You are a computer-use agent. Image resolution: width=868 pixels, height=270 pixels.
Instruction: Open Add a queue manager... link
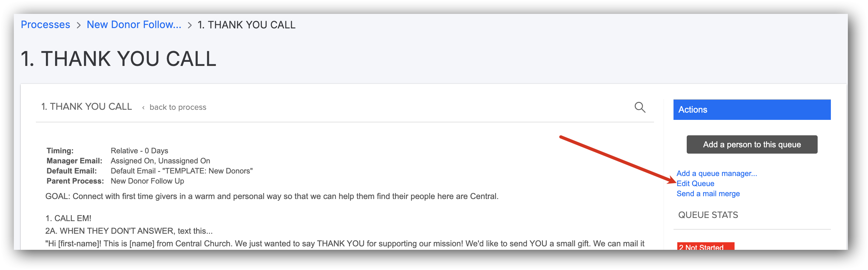[716, 173]
